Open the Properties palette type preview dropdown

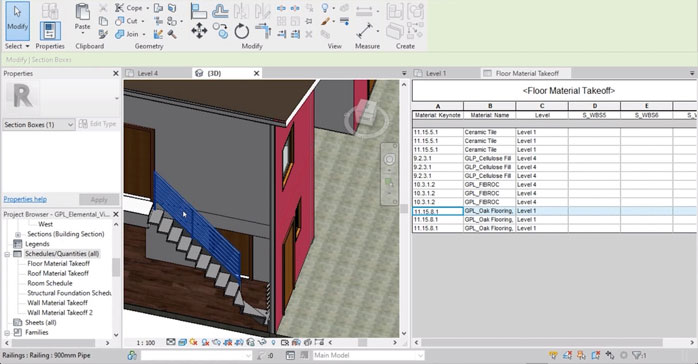[x=117, y=98]
